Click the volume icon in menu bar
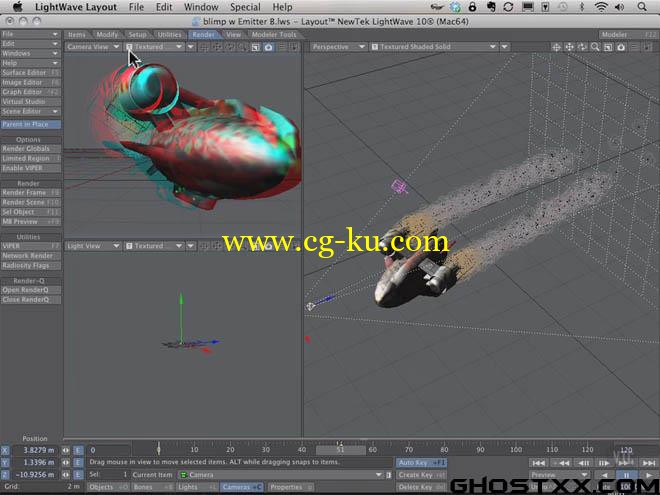The height and width of the screenshot is (495, 660). (620, 7)
